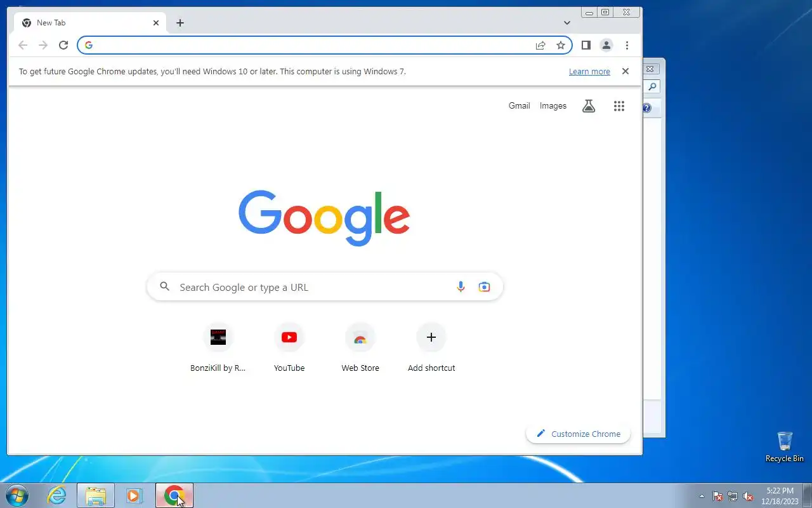Open Google Images link

tap(553, 106)
